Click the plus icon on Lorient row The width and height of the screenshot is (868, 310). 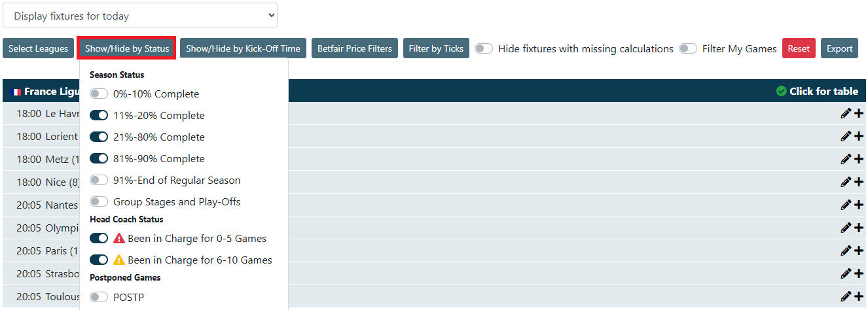click(x=859, y=136)
